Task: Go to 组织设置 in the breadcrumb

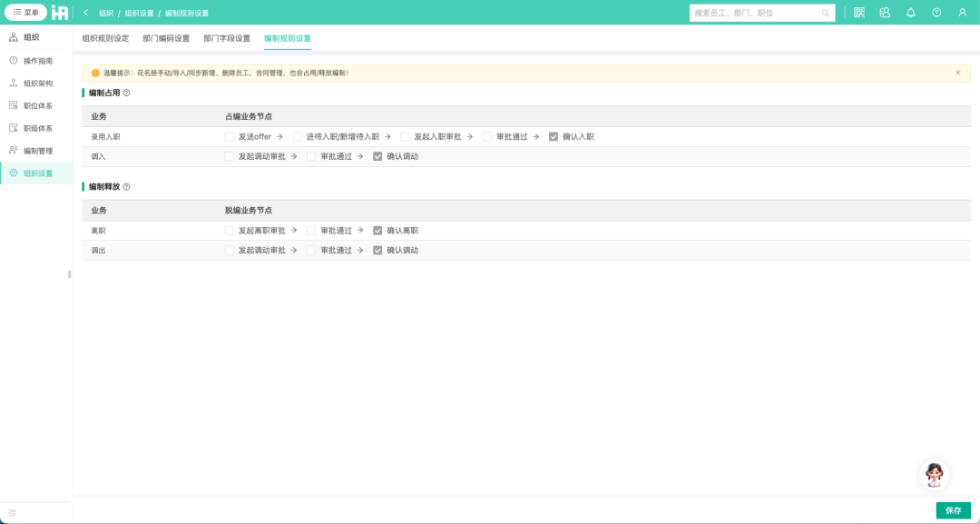Action: click(139, 13)
